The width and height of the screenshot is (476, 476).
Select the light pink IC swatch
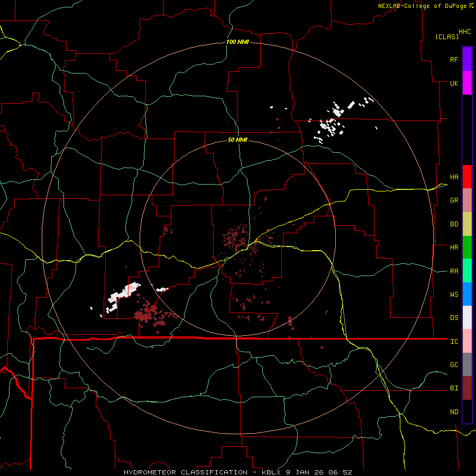tap(467, 341)
